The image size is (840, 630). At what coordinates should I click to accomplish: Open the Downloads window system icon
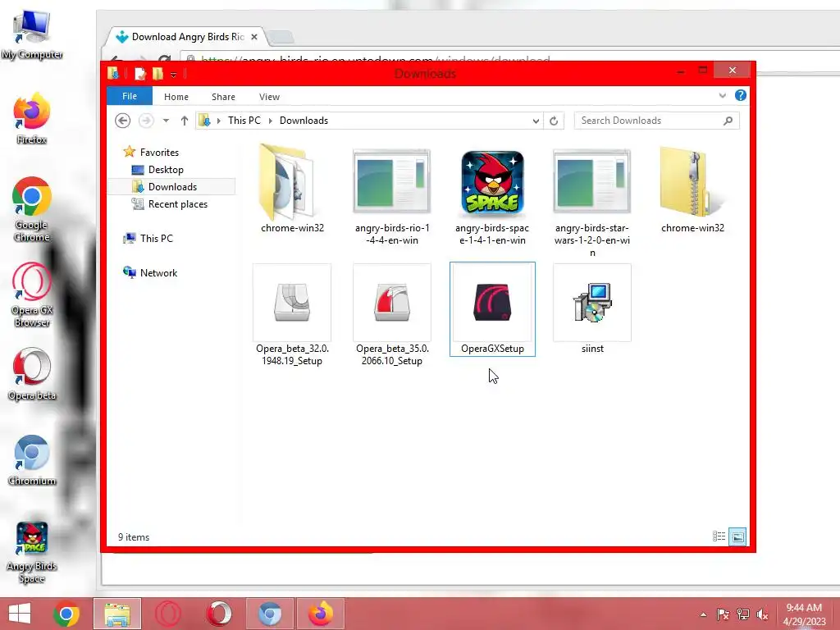tap(112, 73)
